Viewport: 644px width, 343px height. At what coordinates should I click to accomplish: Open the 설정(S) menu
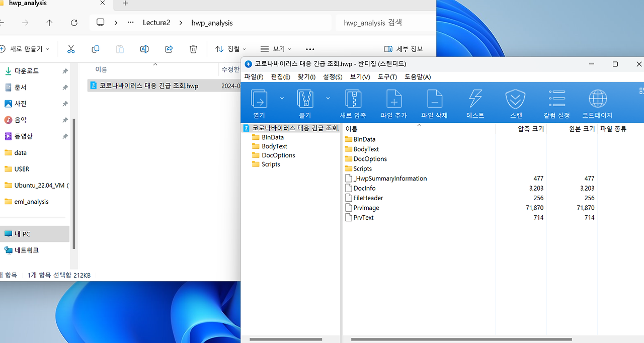point(333,77)
